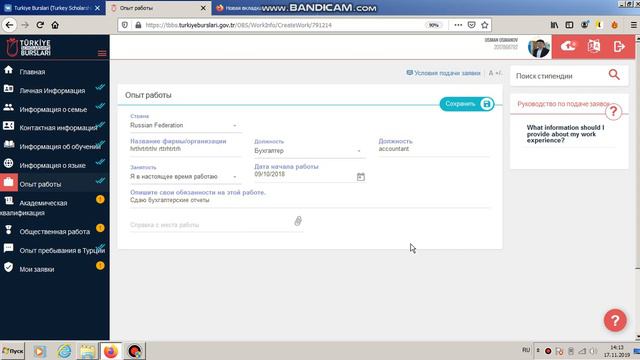This screenshot has width=640, height=360.
Task: Click the bookmark star in address bar
Action: tap(484, 25)
